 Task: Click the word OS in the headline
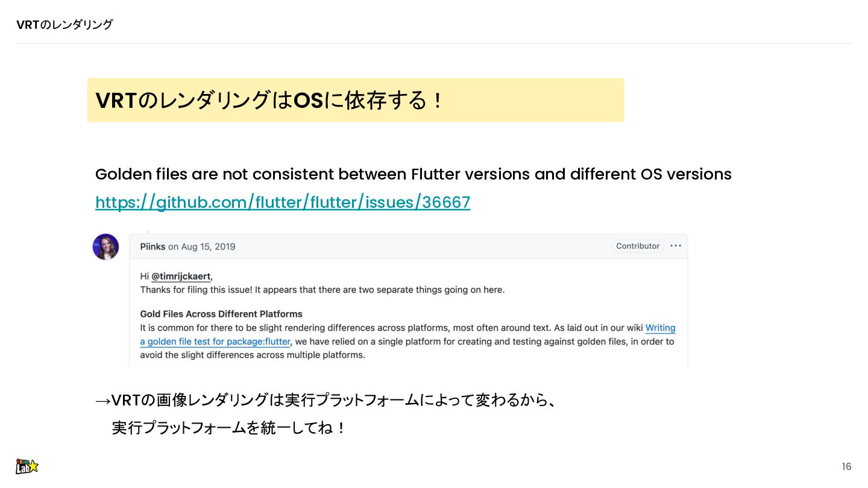308,101
